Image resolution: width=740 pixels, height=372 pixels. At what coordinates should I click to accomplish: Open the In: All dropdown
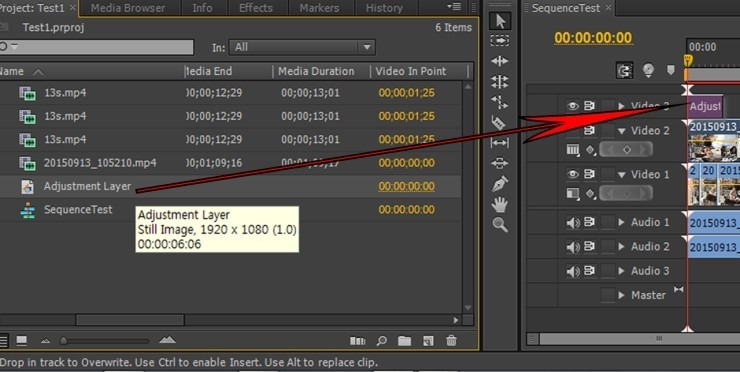(302, 47)
